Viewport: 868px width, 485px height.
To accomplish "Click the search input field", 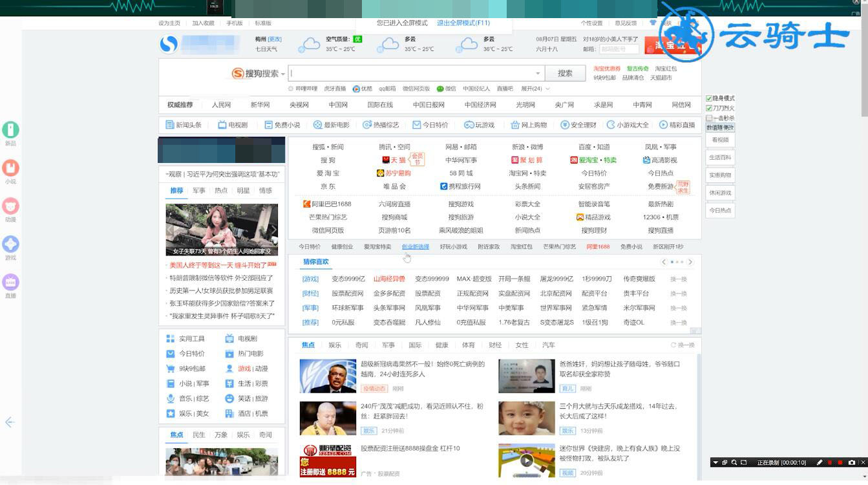I will (x=416, y=74).
